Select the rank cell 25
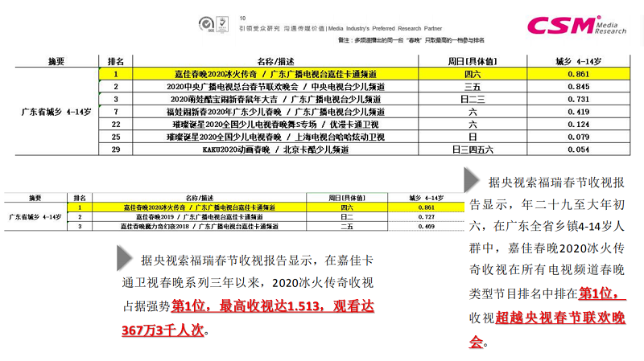Viewport: 644px width, 361px height. point(116,137)
